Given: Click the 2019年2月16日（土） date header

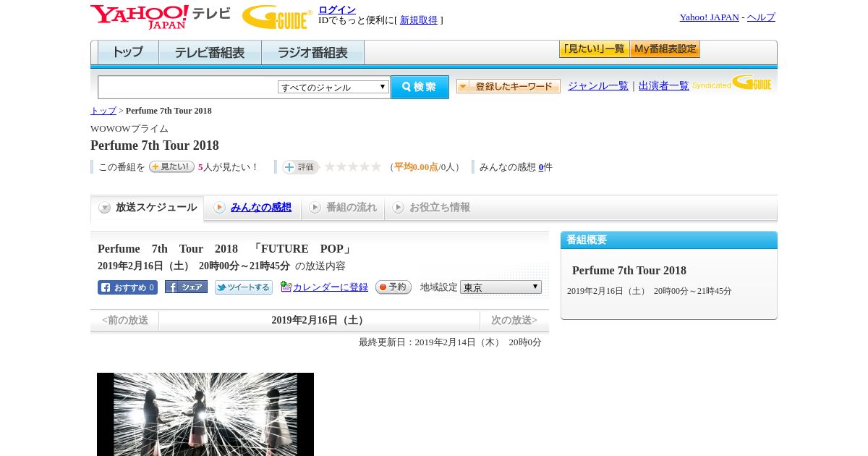Looking at the screenshot, I should pyautogui.click(x=319, y=320).
